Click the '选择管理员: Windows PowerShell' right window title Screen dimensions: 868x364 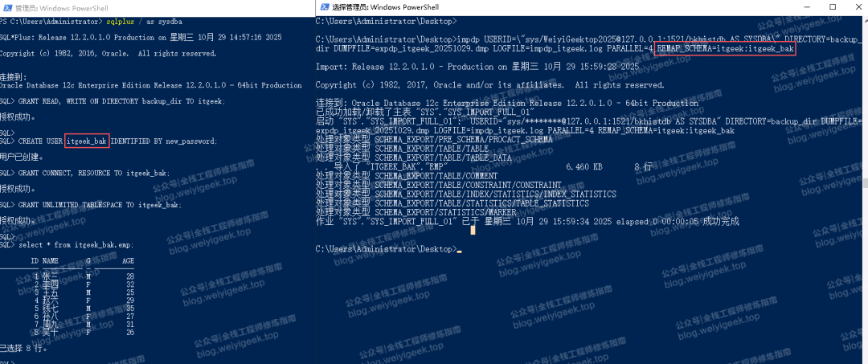[387, 7]
